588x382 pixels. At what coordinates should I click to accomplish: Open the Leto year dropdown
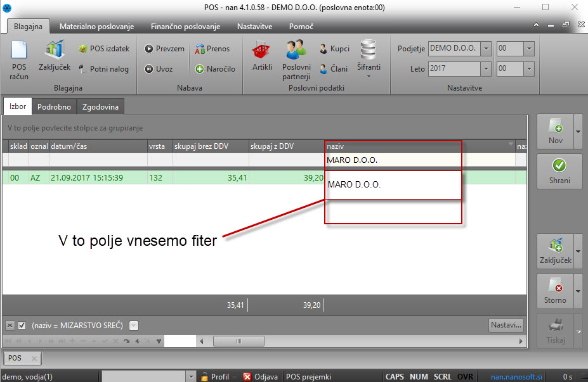485,68
